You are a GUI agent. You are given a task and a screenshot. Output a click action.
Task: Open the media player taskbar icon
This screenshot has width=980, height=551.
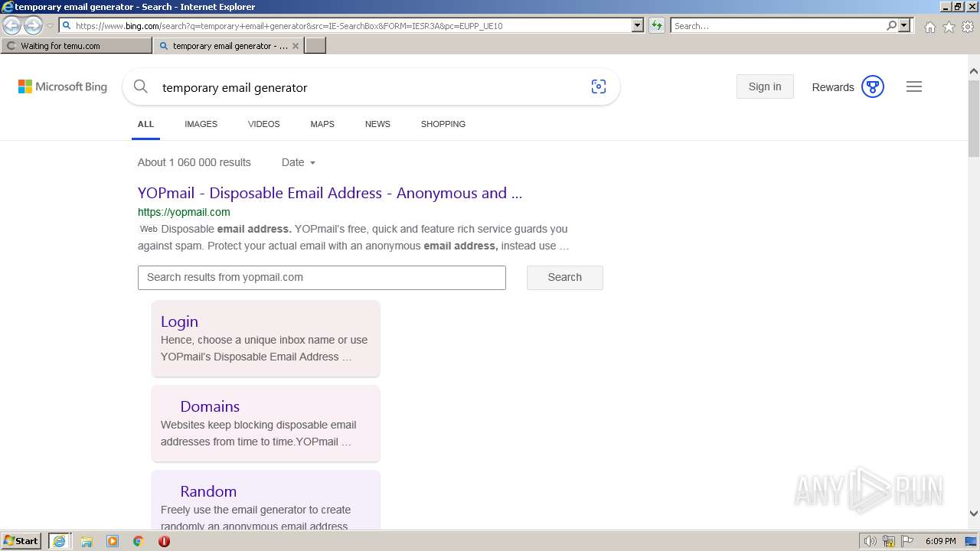(x=113, y=541)
